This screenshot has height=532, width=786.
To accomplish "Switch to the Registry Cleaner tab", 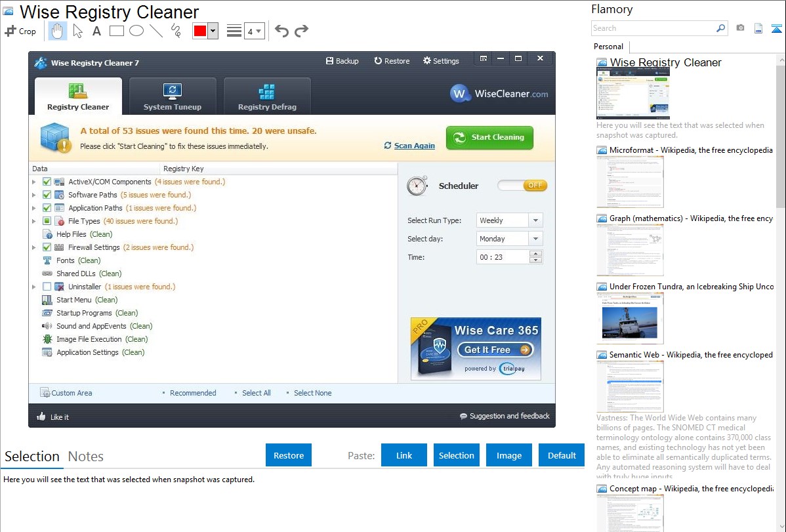I will (78, 96).
